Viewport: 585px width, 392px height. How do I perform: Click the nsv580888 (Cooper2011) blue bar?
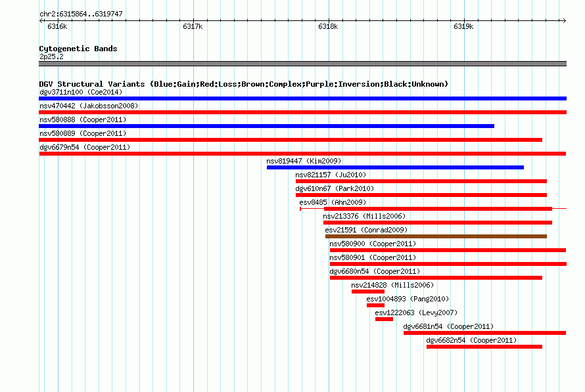coord(266,126)
